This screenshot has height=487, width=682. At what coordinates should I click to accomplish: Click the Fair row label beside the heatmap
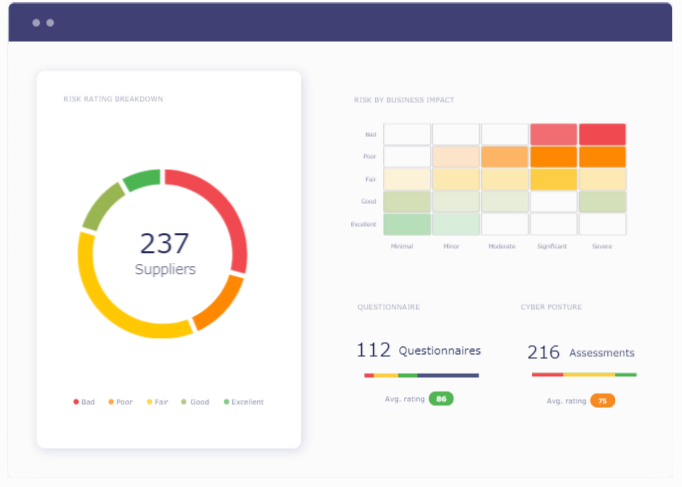pyautogui.click(x=371, y=179)
